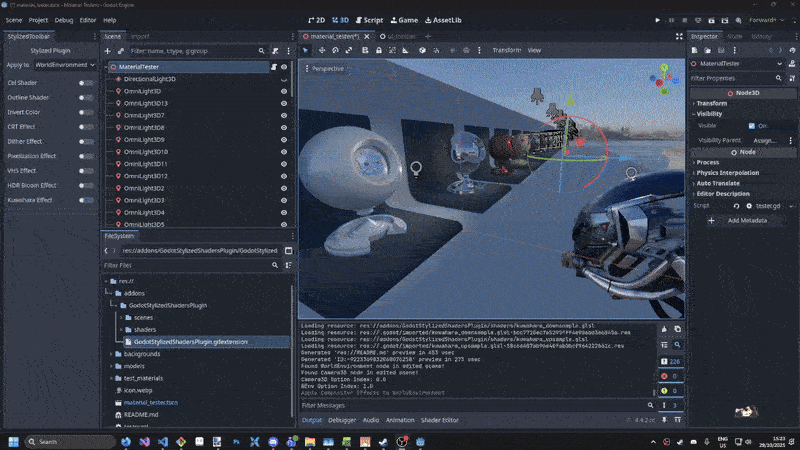Toggle standard messages filter showing 226
Image resolution: width=800 pixels, height=450 pixels.
pyautogui.click(x=670, y=361)
